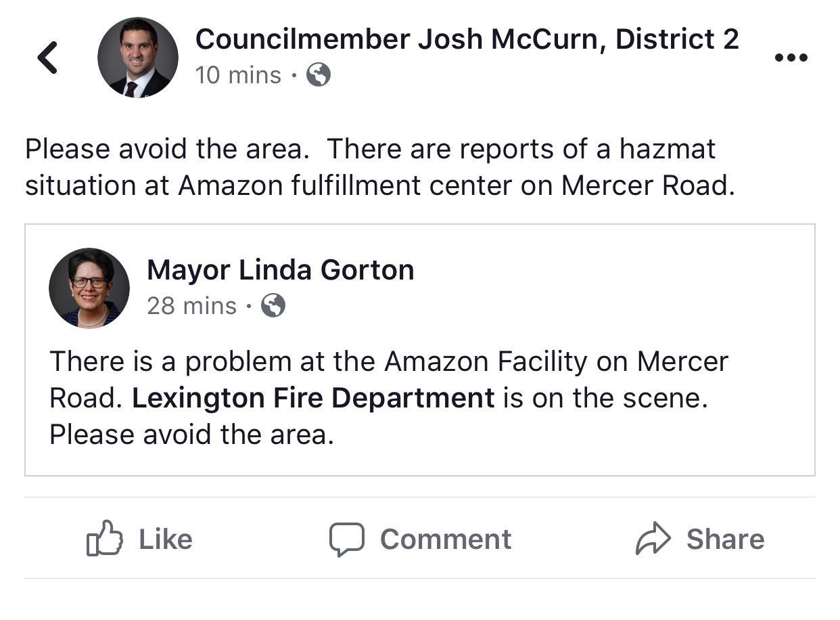Open the three-dot post options menu
This screenshot has width=840, height=620.
[791, 58]
